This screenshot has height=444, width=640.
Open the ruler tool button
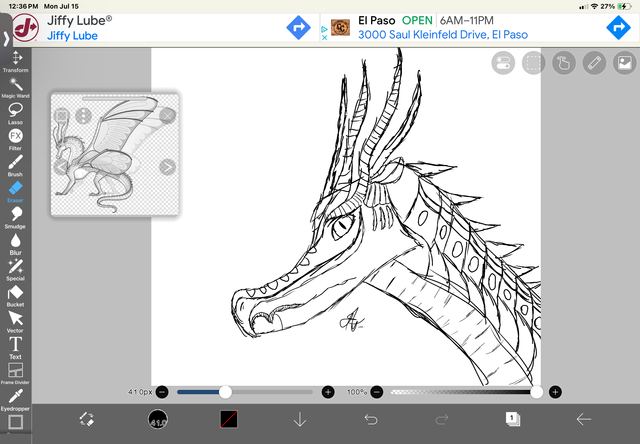[594, 63]
